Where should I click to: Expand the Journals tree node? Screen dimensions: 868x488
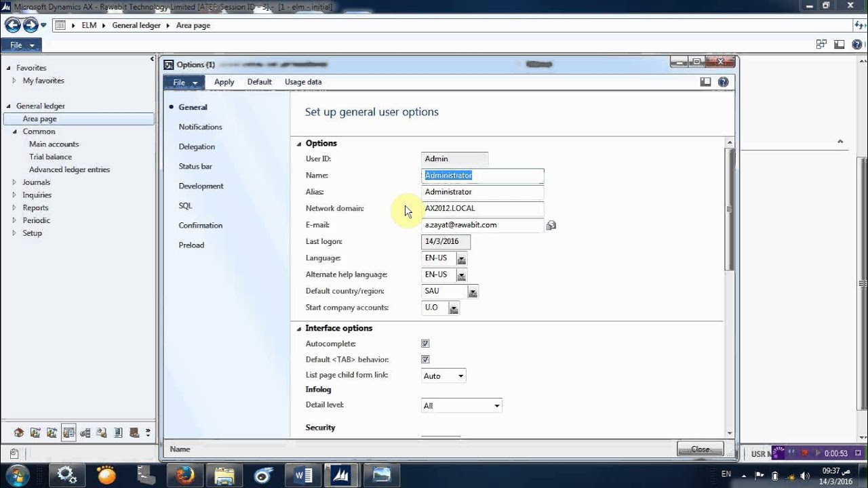[14, 182]
